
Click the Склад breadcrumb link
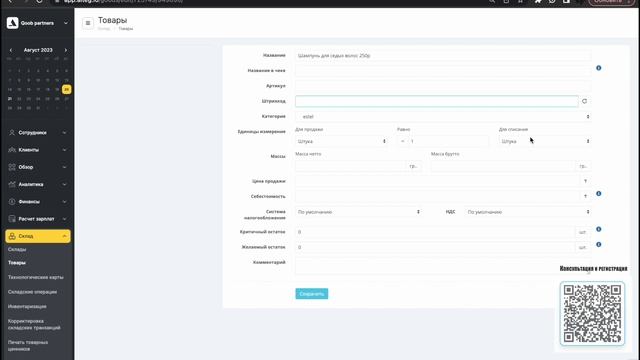(x=104, y=29)
